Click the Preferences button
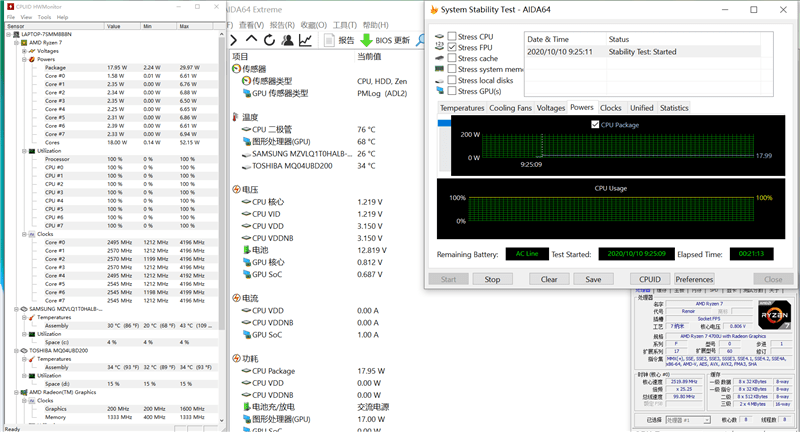800x432 pixels. coord(694,279)
